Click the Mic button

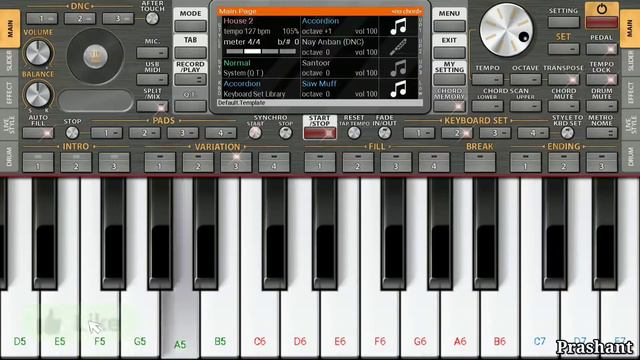click(152, 52)
